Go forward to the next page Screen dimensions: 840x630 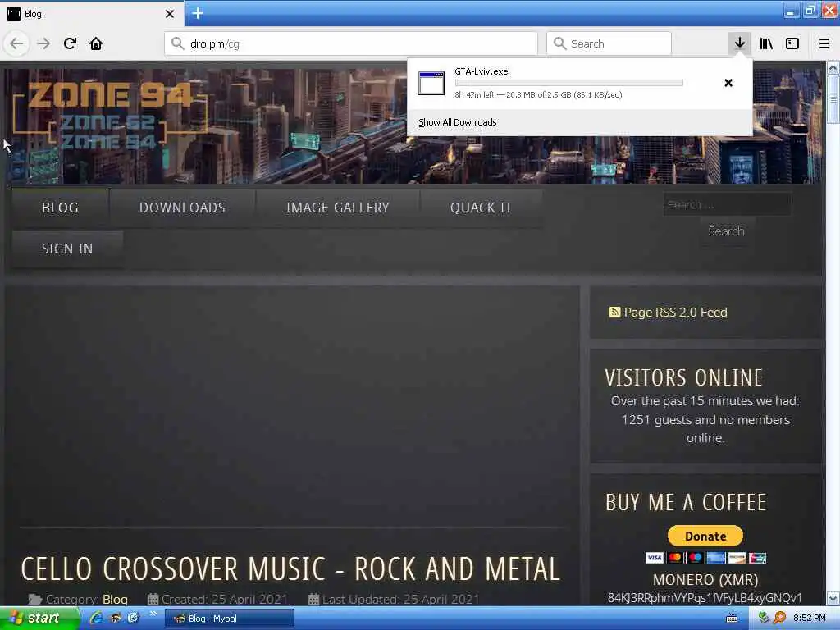(44, 43)
